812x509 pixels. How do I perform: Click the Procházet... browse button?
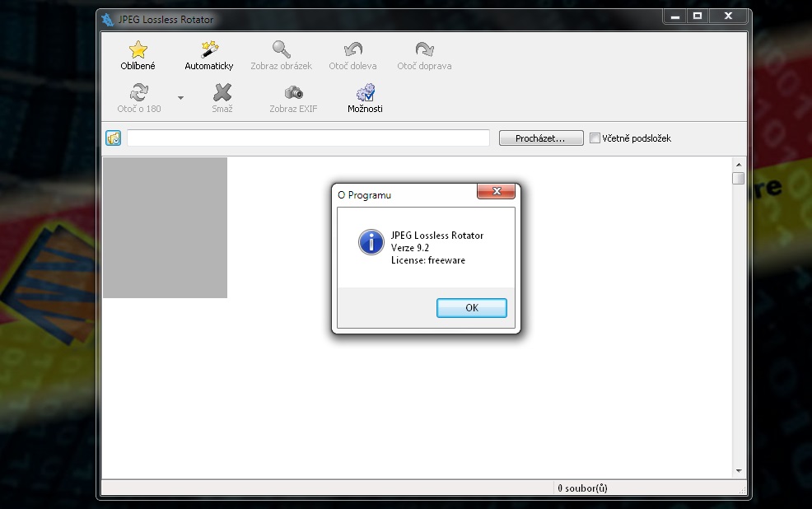click(x=541, y=138)
